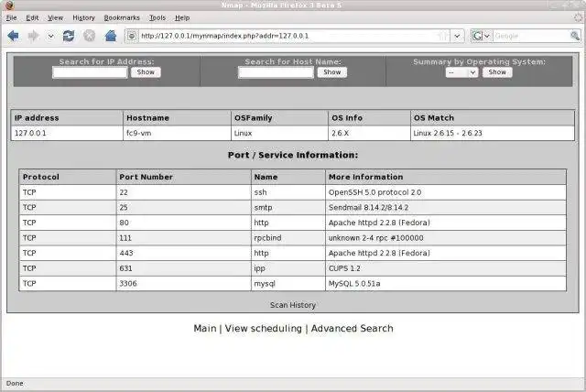
Task: Click Show next to Host Name search
Action: (331, 72)
